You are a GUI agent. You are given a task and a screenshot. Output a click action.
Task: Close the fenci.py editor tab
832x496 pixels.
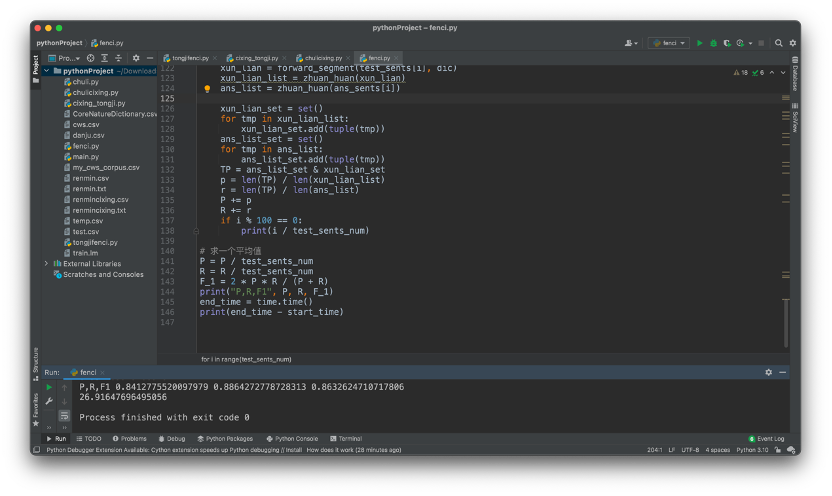[x=396, y=58]
